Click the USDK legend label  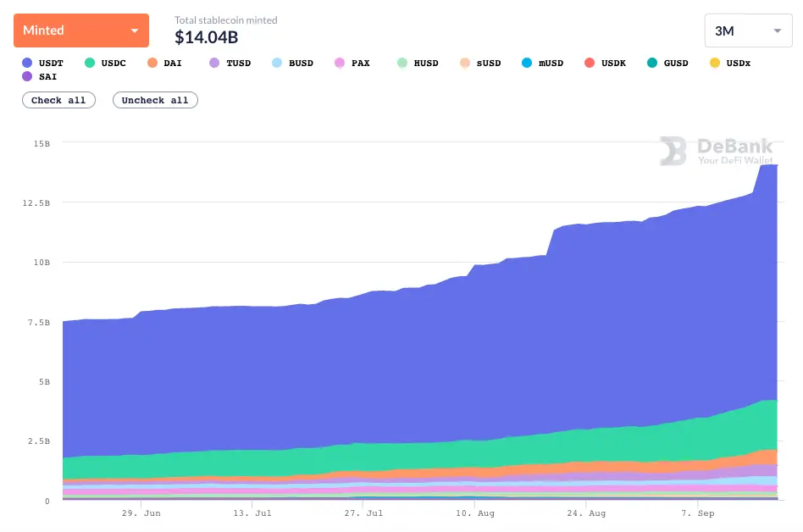point(613,63)
